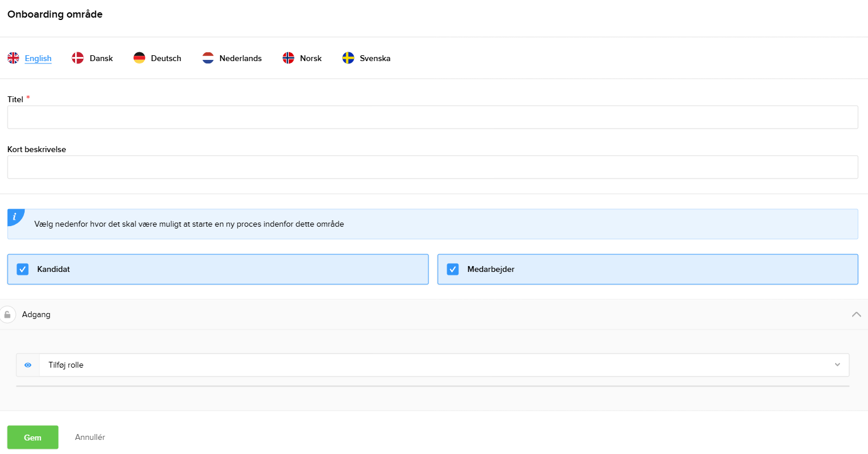
Task: Click the Dutch flag icon
Action: click(207, 58)
